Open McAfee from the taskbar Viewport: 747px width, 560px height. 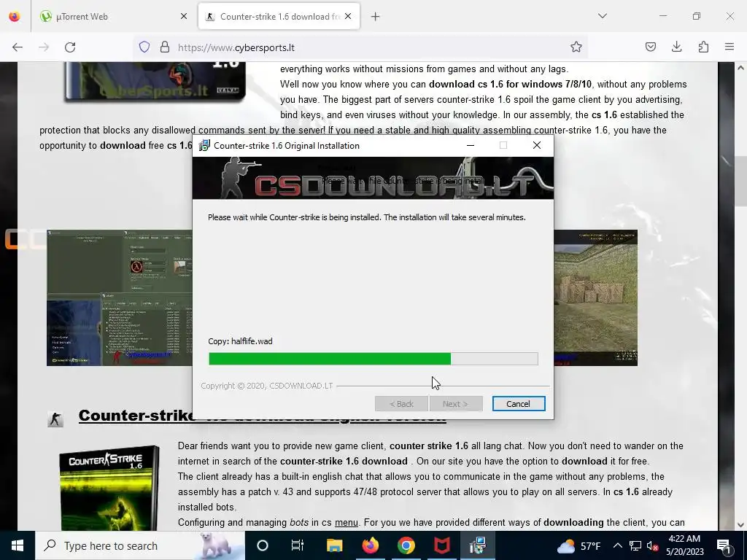coord(441,545)
